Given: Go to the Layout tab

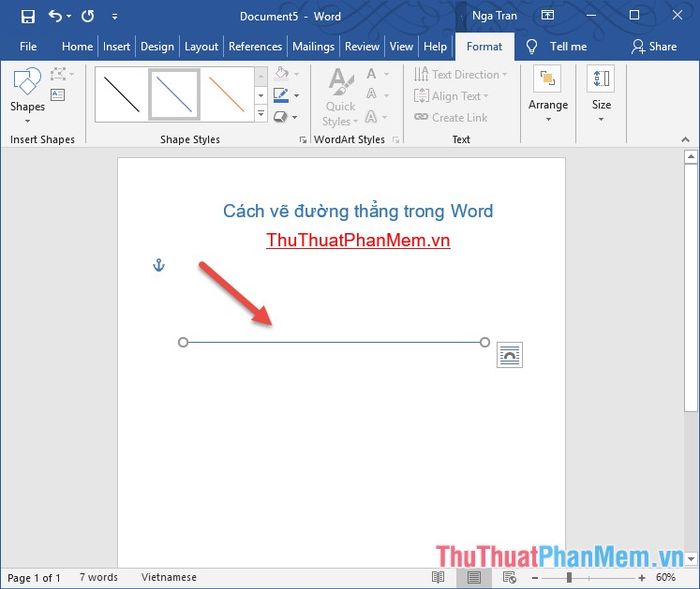Looking at the screenshot, I should click(x=201, y=46).
